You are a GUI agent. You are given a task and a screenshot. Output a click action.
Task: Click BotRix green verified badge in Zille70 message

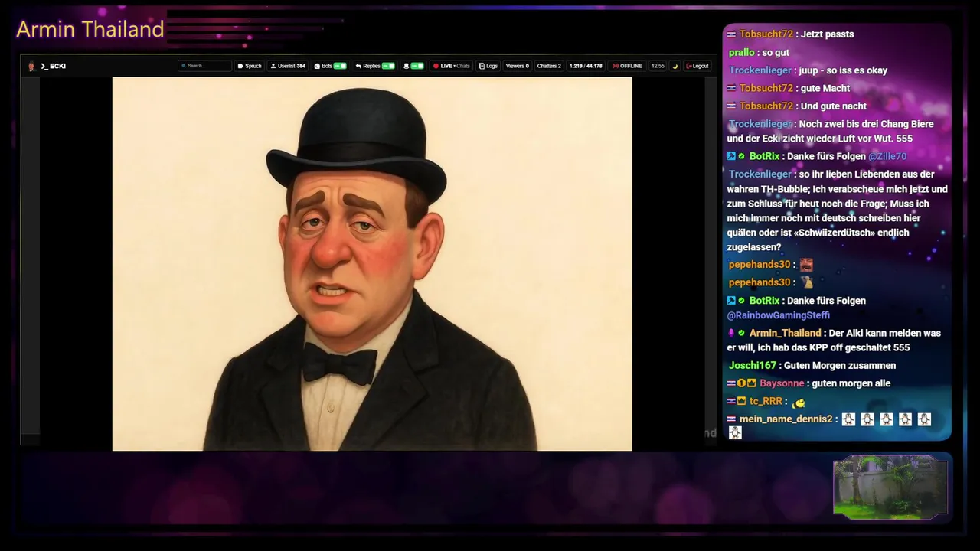(742, 156)
